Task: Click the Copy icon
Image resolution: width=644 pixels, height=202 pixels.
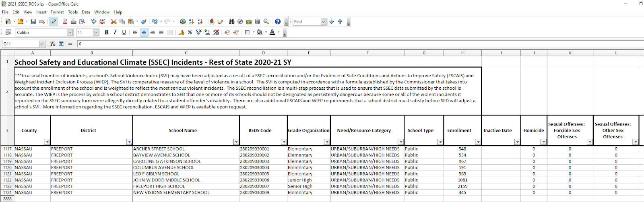Action: pos(122,21)
